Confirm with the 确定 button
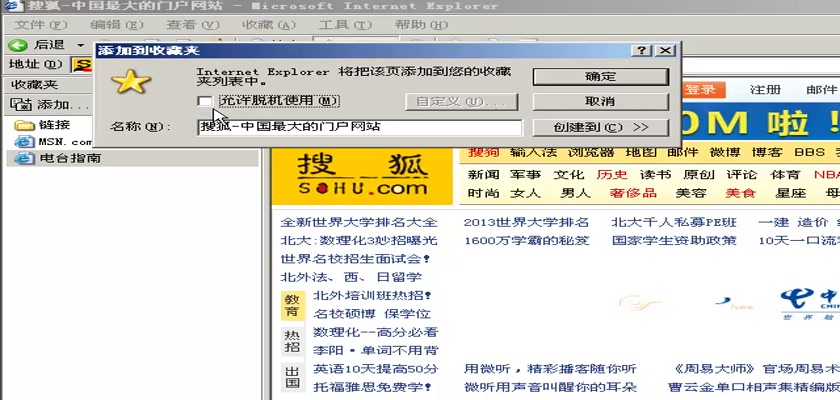Screen dimensions: 840x400 pos(601,77)
